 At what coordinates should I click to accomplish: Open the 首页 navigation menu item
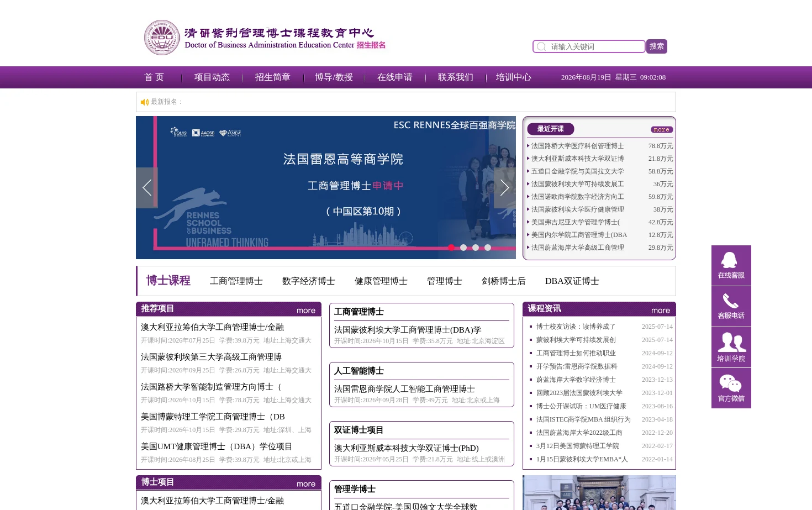[x=154, y=77]
